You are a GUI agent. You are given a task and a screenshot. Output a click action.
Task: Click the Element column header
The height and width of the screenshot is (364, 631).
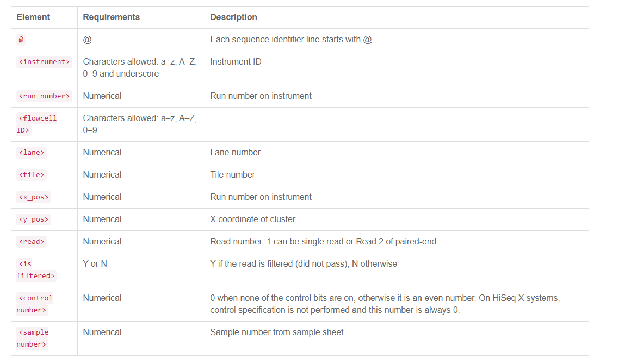[x=33, y=17]
